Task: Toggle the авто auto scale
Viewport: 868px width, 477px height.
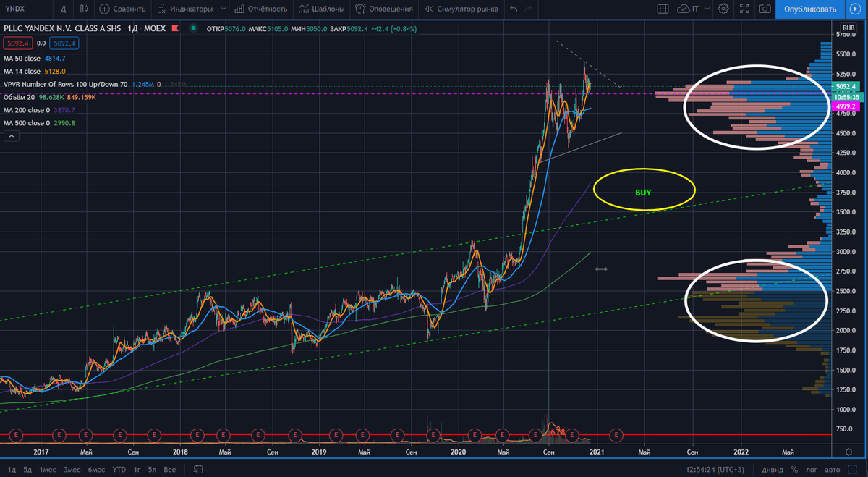Action: [x=831, y=469]
